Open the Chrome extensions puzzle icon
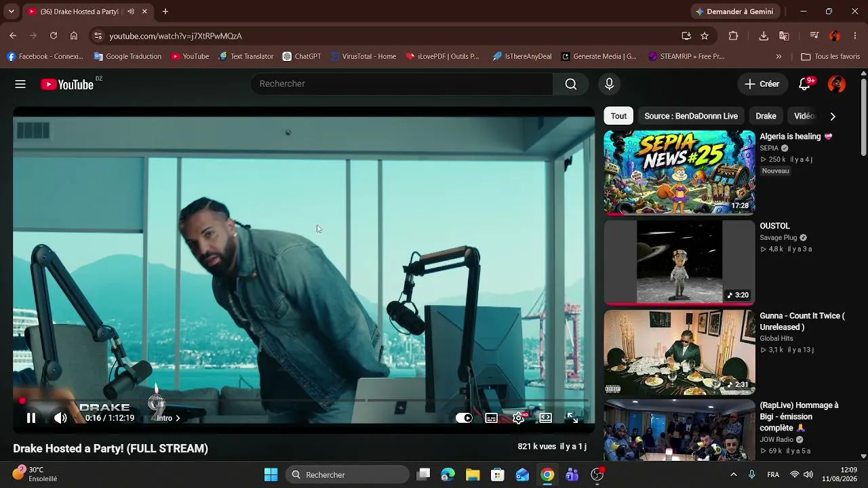 click(x=733, y=36)
